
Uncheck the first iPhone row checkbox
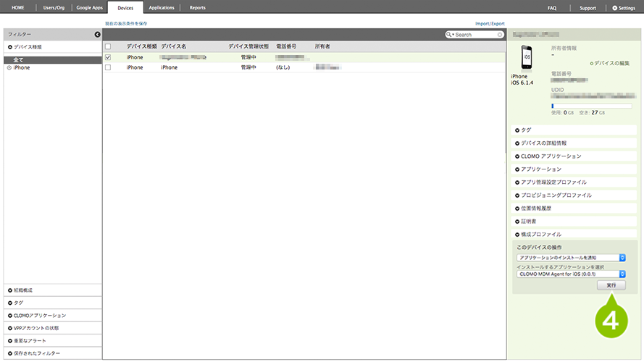[x=108, y=57]
